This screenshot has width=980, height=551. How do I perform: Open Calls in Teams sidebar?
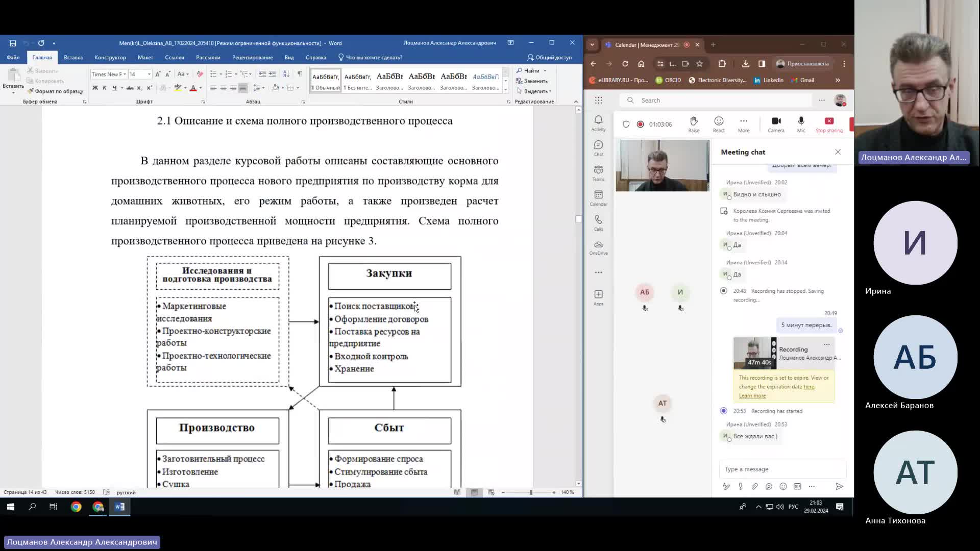point(598,222)
